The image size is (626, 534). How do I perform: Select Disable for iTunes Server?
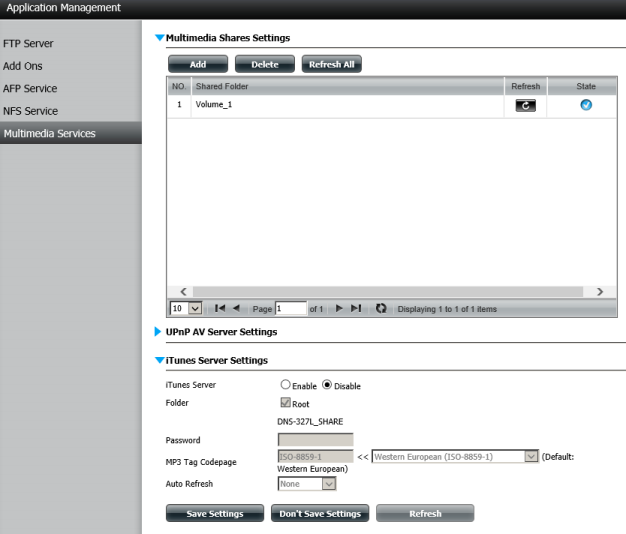click(x=327, y=384)
